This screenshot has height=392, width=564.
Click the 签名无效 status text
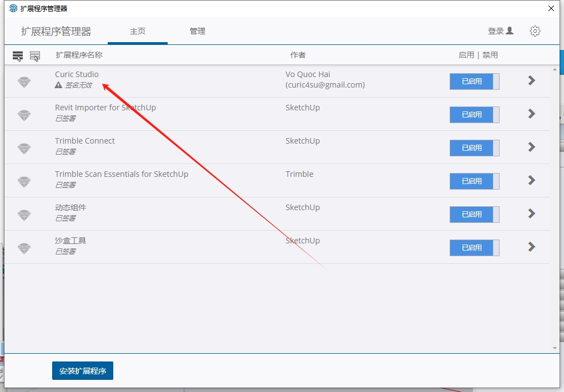point(78,85)
